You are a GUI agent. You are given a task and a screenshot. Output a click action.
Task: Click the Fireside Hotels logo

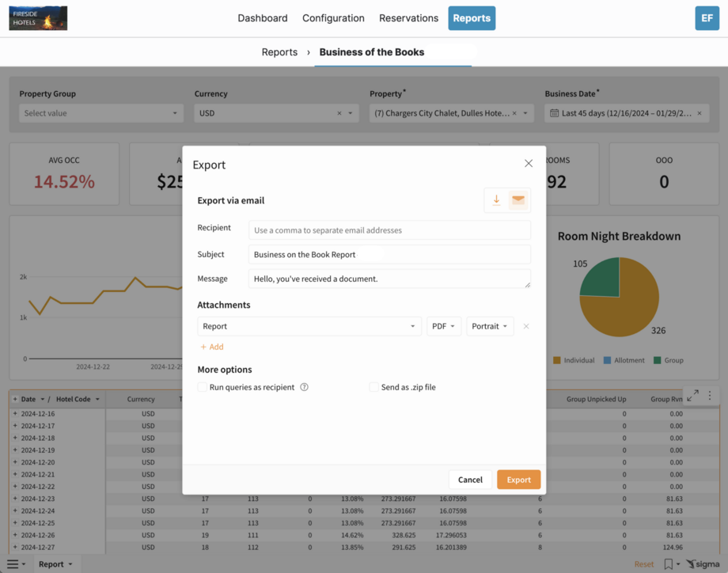(x=38, y=18)
